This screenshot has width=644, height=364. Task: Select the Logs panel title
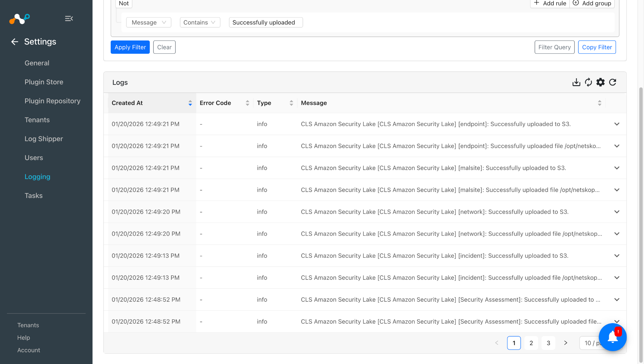point(120,83)
